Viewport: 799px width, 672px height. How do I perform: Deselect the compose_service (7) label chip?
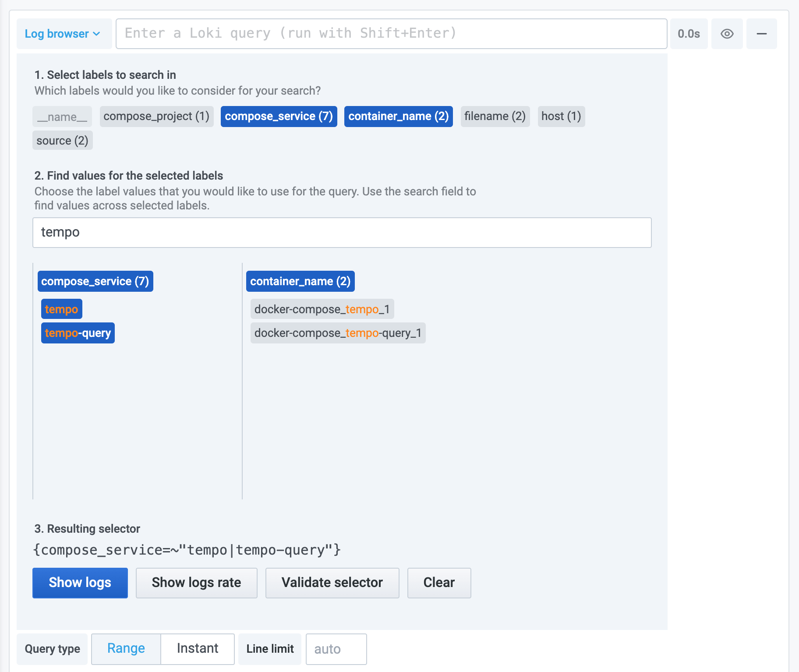279,117
